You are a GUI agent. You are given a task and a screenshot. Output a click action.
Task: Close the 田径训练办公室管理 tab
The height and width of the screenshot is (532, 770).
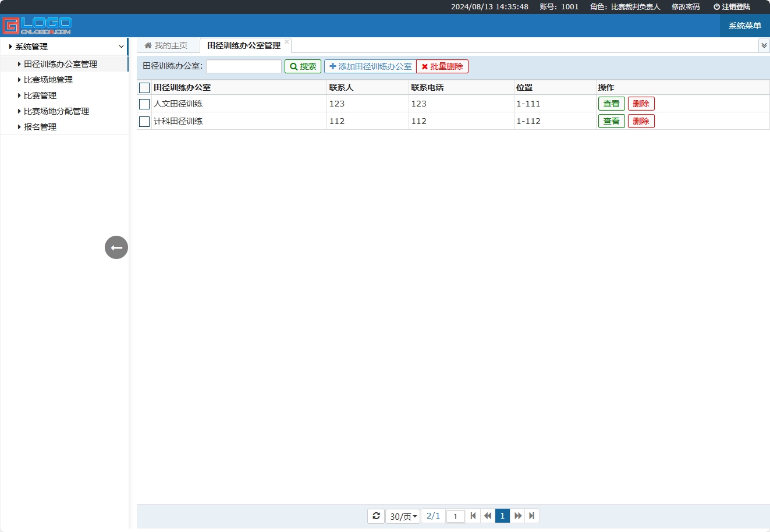287,42
